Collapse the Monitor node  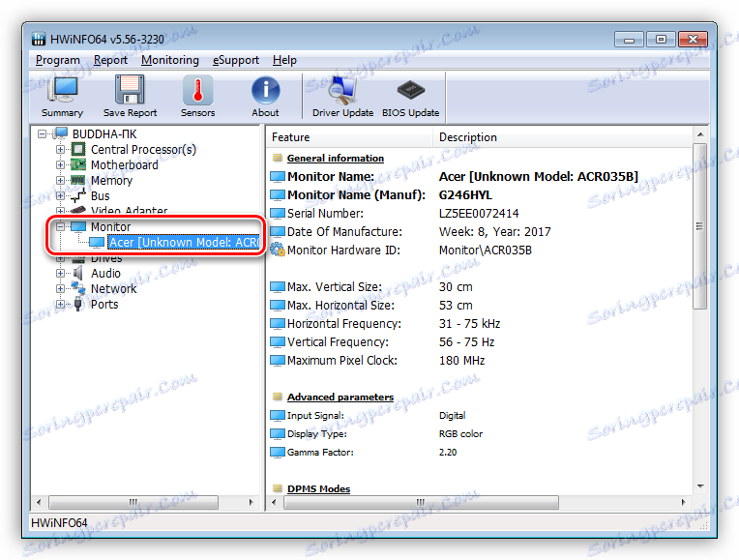(x=60, y=226)
